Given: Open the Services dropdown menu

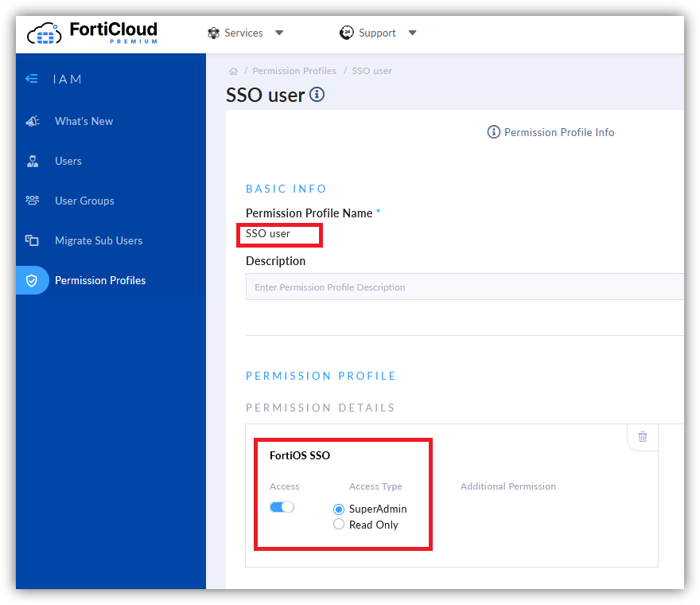Looking at the screenshot, I should (x=245, y=33).
